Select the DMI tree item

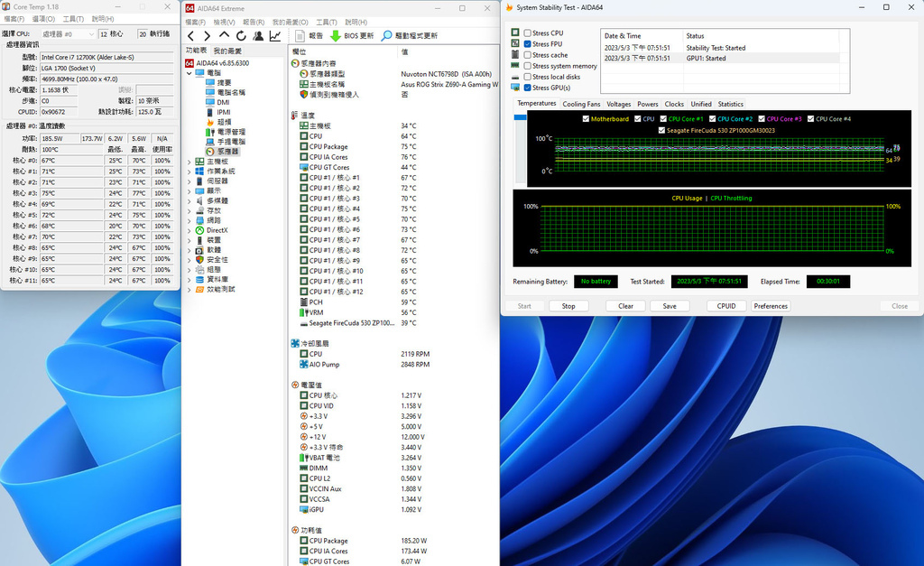[x=223, y=102]
